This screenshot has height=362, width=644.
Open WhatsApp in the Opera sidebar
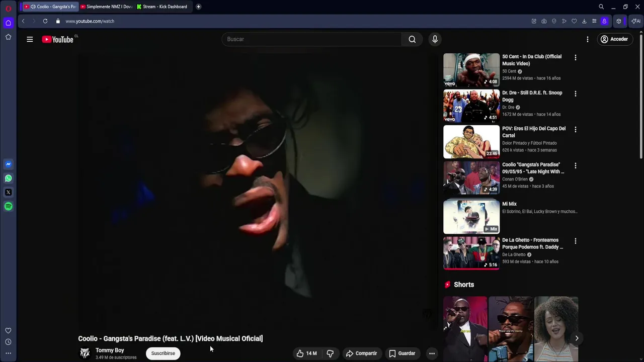pyautogui.click(x=8, y=178)
